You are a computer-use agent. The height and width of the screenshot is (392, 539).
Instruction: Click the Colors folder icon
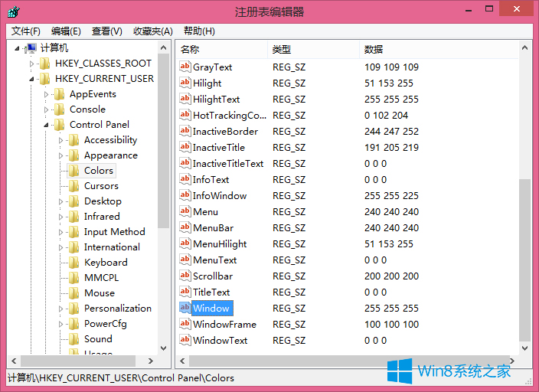pos(73,171)
